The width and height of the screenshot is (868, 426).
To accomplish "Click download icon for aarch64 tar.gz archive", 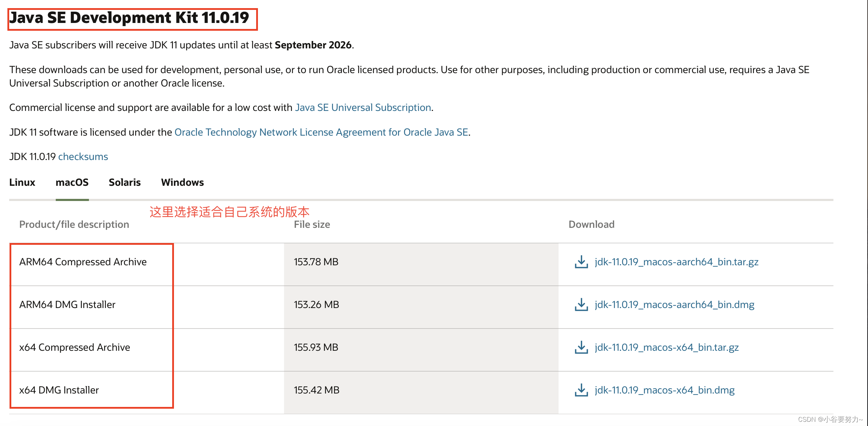I will (581, 262).
